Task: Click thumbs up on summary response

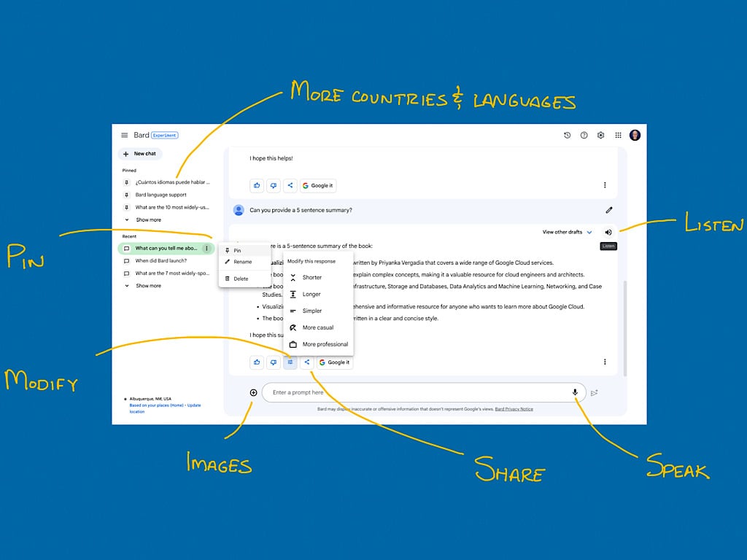Action: pyautogui.click(x=257, y=362)
